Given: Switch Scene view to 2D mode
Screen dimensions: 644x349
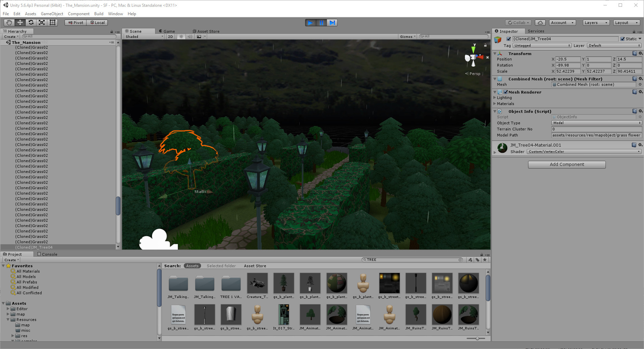Looking at the screenshot, I should click(170, 36).
